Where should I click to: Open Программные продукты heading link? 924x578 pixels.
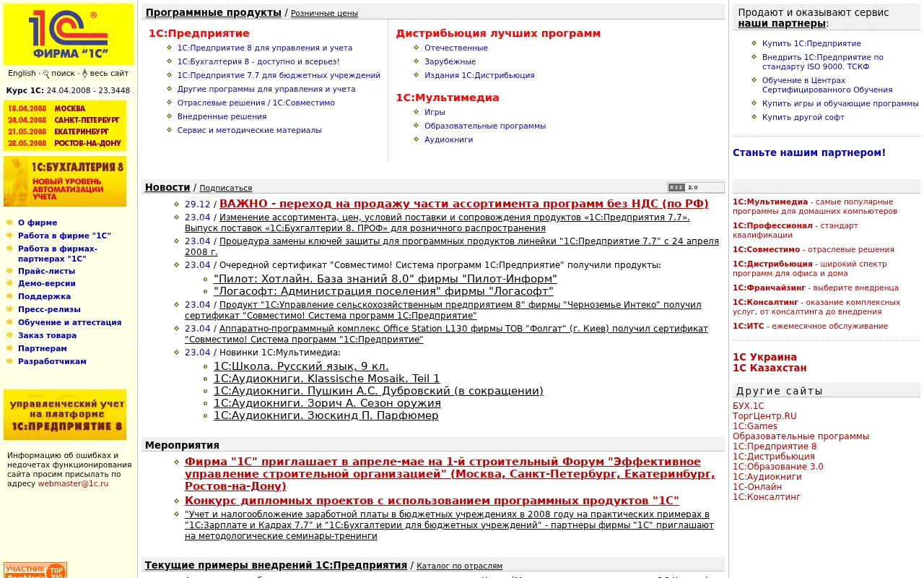coord(214,12)
